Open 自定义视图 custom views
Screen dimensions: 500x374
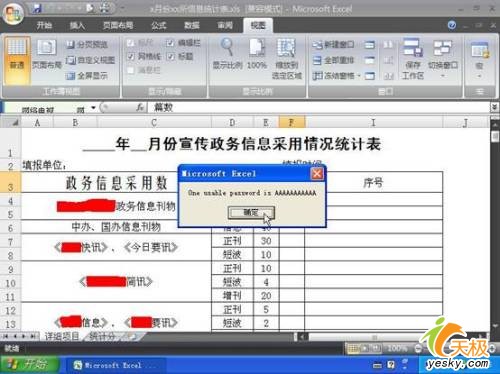[x=91, y=60]
